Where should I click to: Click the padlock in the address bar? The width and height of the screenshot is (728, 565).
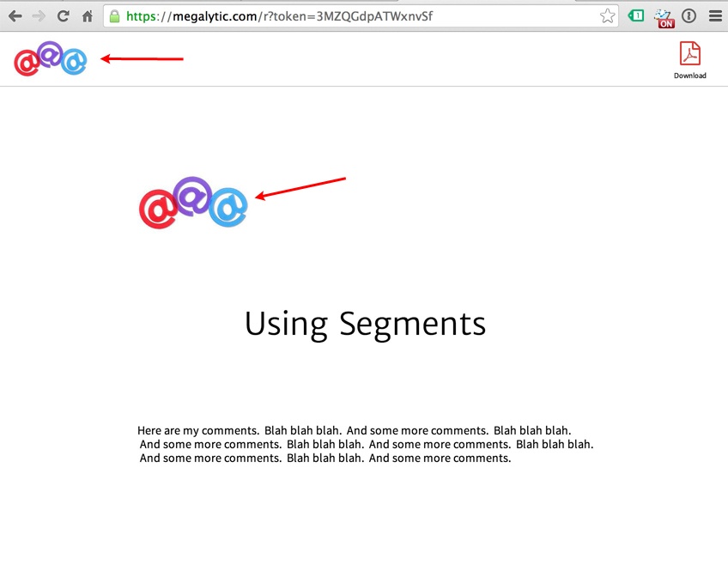[x=115, y=15]
